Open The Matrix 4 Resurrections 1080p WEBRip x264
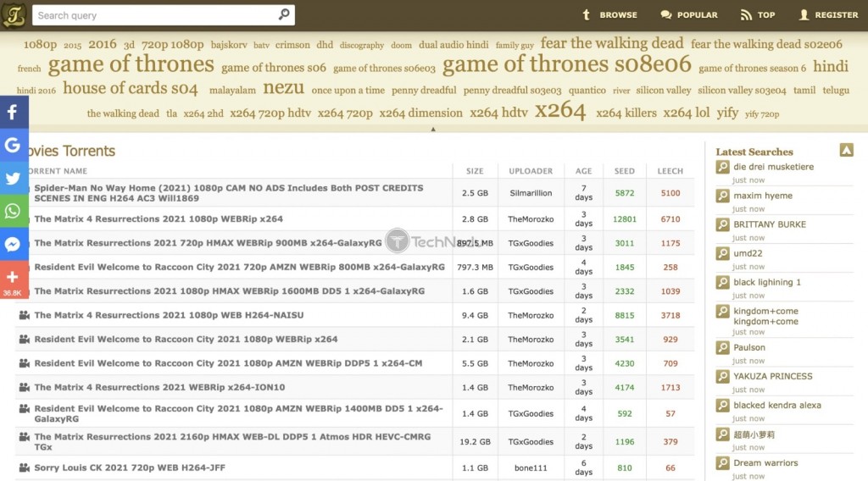The width and height of the screenshot is (868, 481). [x=159, y=219]
